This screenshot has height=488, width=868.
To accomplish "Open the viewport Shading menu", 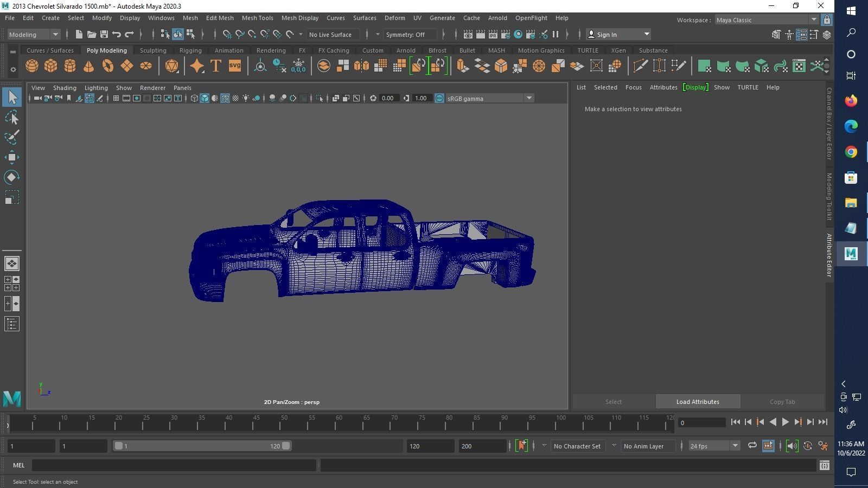I will [x=65, y=87].
